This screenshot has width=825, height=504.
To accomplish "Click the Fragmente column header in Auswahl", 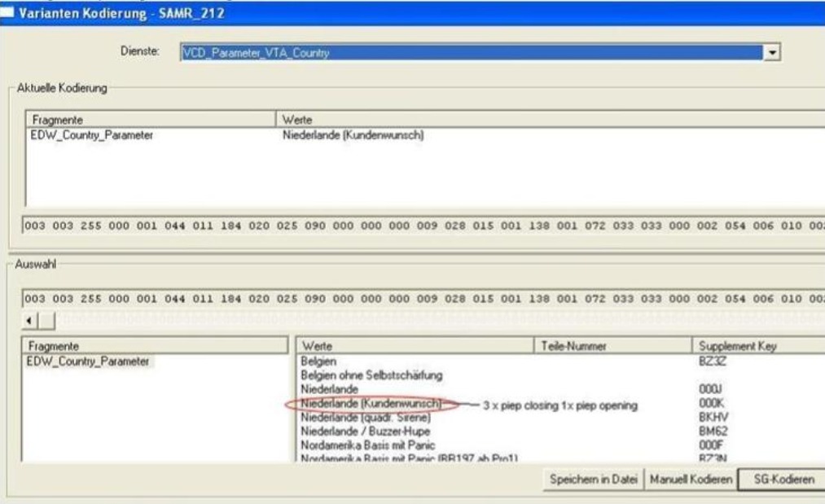I will [x=54, y=347].
